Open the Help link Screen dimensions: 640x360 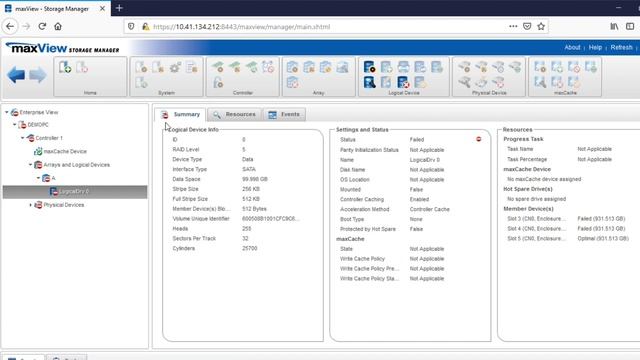pos(595,47)
